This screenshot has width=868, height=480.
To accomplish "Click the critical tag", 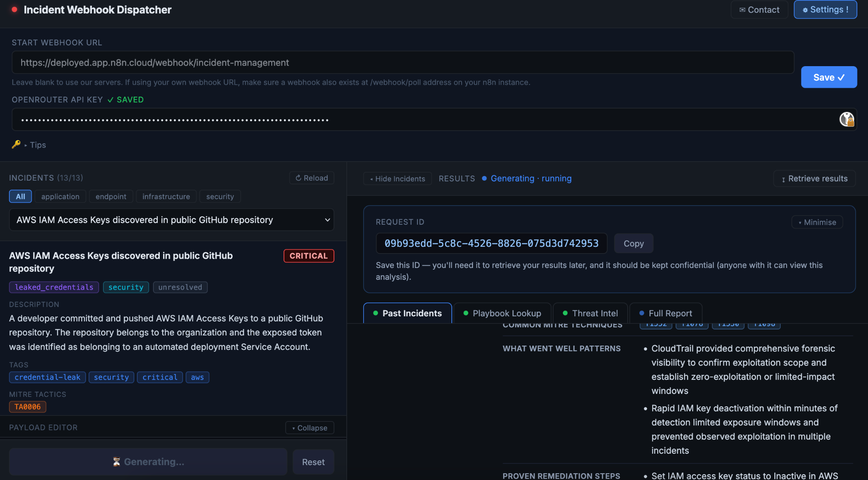I will point(160,377).
